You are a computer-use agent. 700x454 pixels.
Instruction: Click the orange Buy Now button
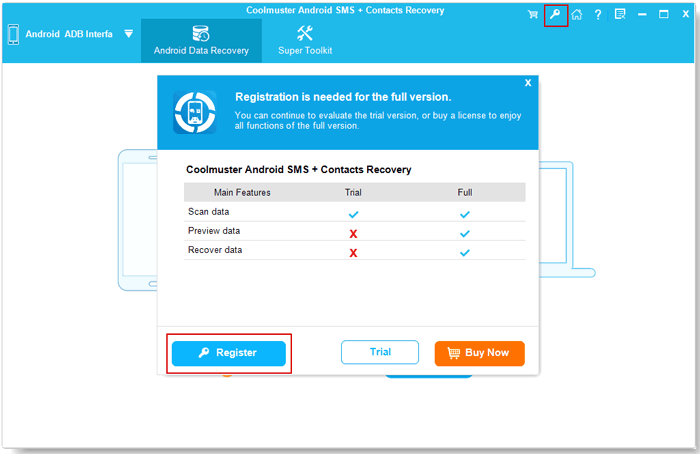point(479,353)
